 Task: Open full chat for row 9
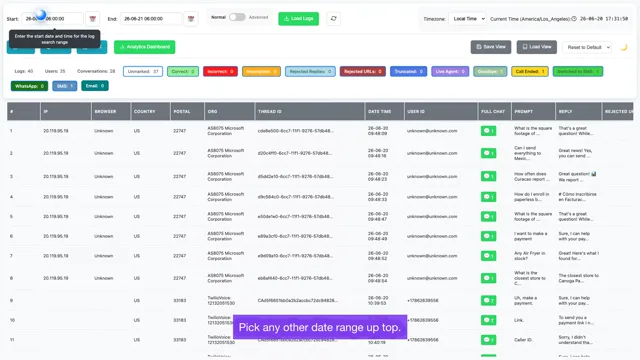(x=489, y=300)
